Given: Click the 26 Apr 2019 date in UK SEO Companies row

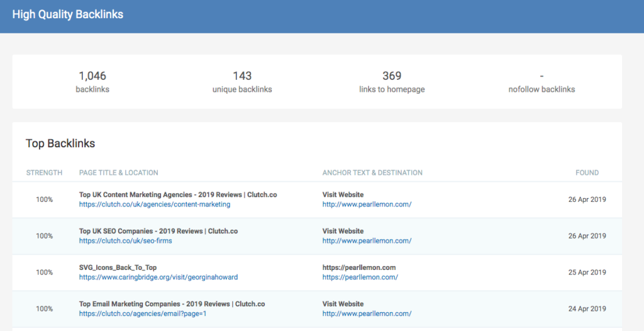Looking at the screenshot, I should click(587, 236).
